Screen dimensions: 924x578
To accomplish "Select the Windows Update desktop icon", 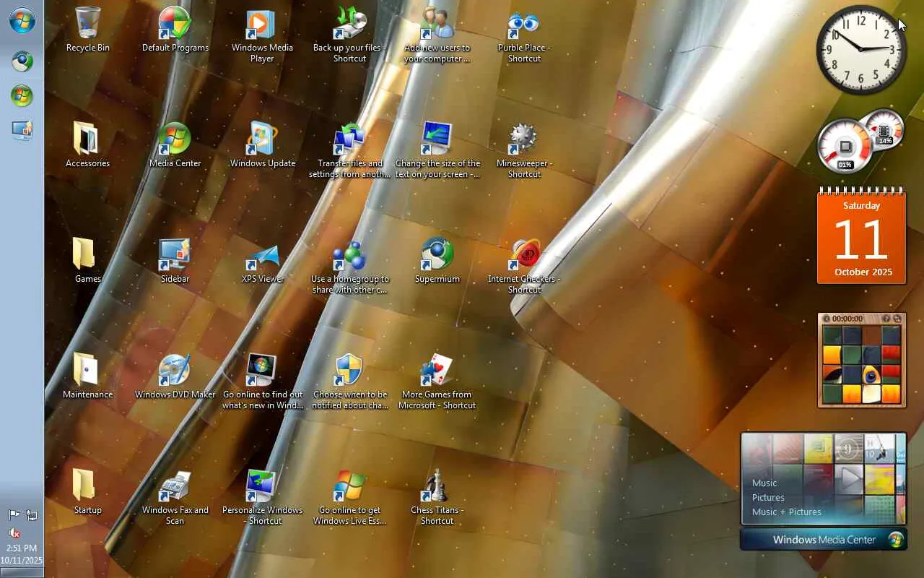I will click(262, 145).
